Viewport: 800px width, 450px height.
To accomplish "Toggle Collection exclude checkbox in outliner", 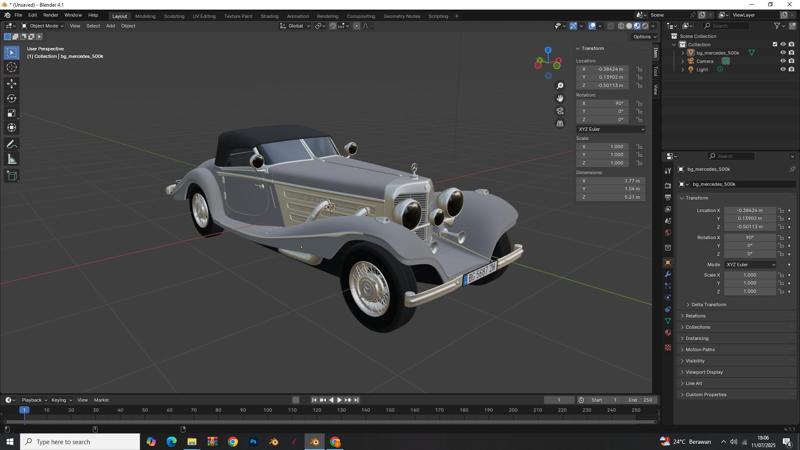I will coord(775,44).
